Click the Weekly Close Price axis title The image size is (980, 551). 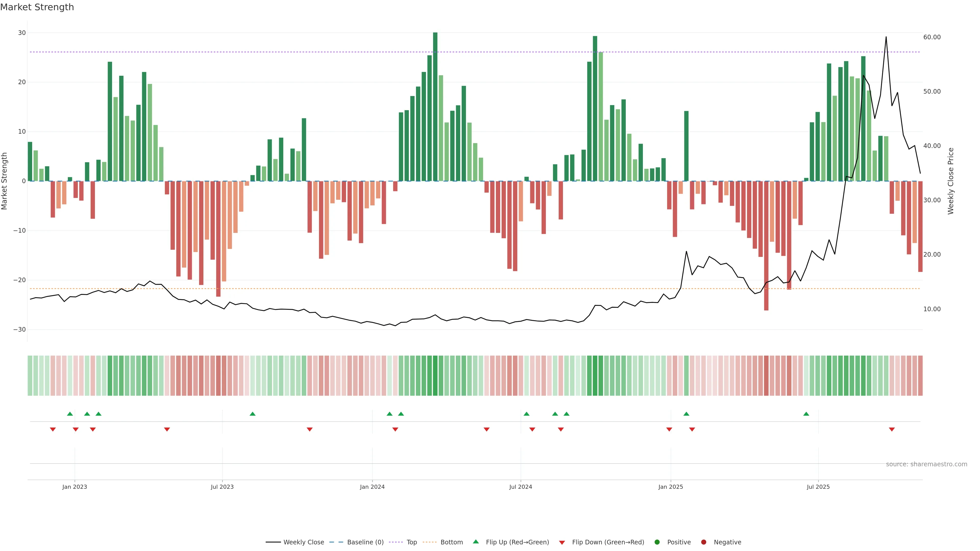(951, 181)
